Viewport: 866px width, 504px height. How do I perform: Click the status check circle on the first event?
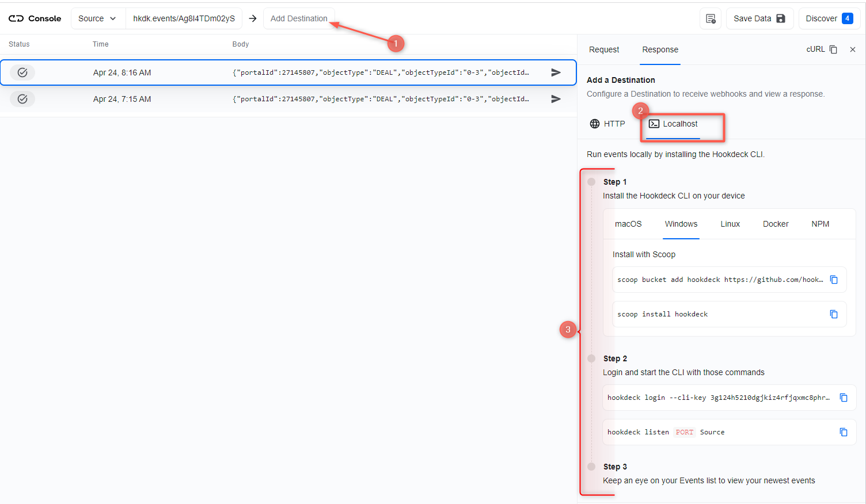point(22,72)
